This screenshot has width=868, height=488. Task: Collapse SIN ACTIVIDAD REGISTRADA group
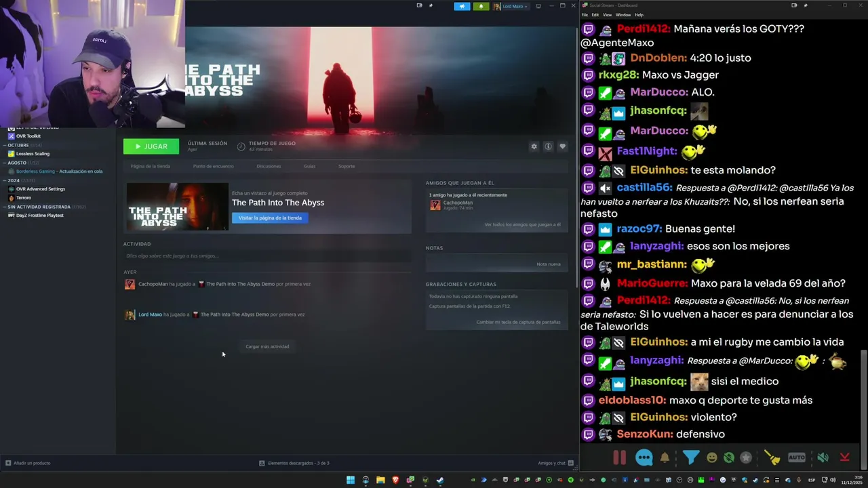[x=39, y=207]
